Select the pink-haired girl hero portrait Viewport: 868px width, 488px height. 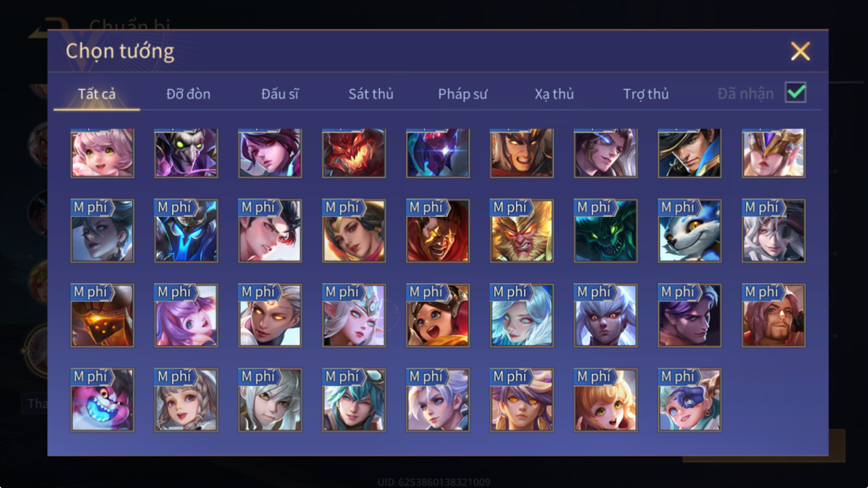(102, 153)
